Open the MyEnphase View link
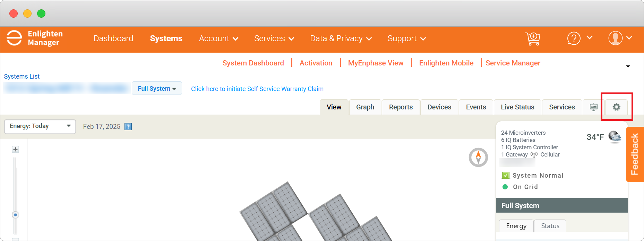Image resolution: width=644 pixels, height=241 pixels. click(x=376, y=63)
